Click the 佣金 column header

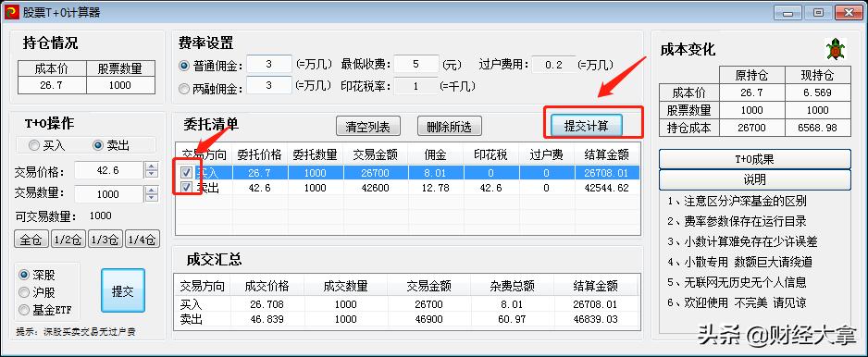435,154
